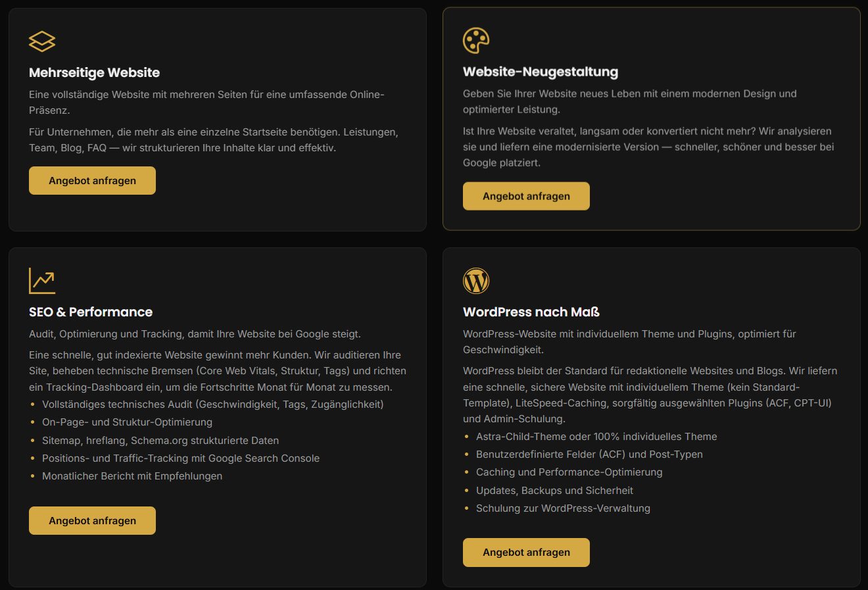Select the SEO & Performance heading
The width and height of the screenshot is (868, 590).
pyautogui.click(x=91, y=312)
